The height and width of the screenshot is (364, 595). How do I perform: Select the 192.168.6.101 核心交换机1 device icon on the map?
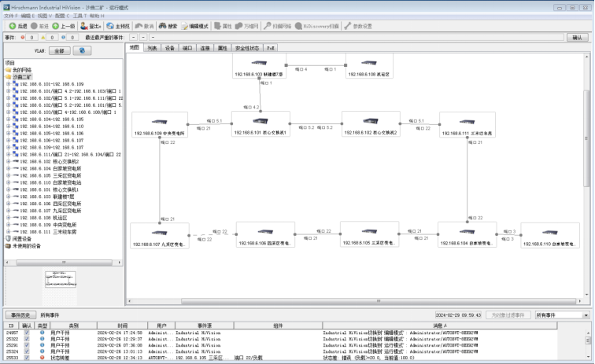(x=261, y=123)
